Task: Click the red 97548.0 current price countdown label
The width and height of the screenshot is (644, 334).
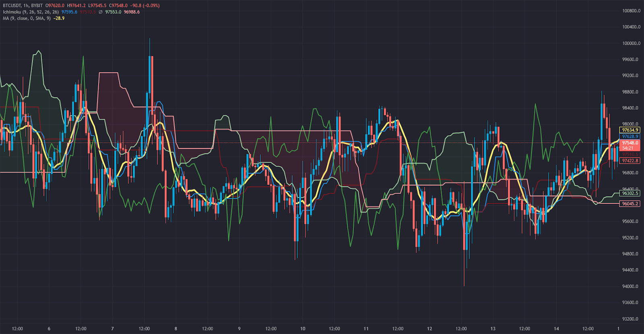Action: 630,145
